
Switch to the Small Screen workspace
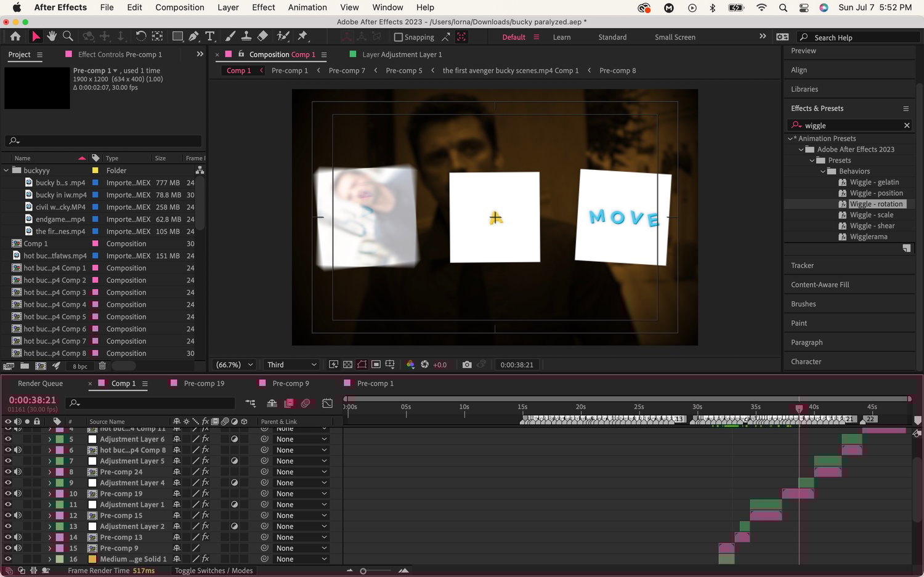(x=675, y=37)
